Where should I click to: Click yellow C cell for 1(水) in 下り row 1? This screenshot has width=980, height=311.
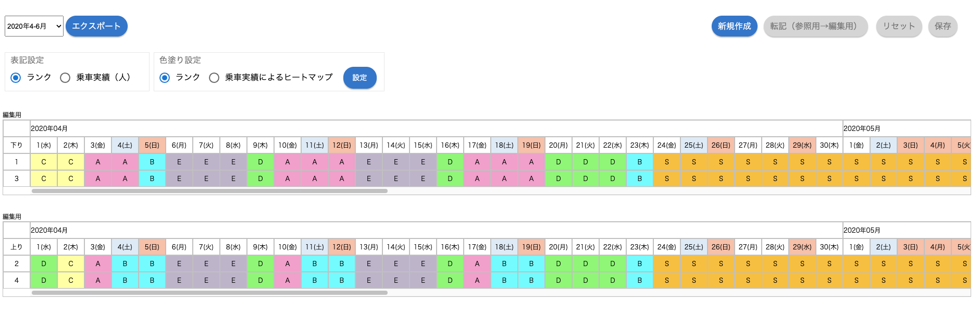[x=44, y=162]
